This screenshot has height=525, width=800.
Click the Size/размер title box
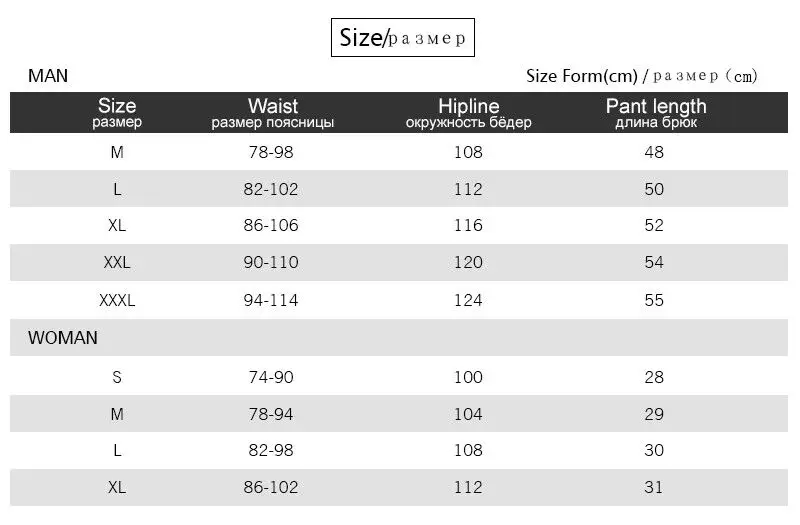[403, 38]
